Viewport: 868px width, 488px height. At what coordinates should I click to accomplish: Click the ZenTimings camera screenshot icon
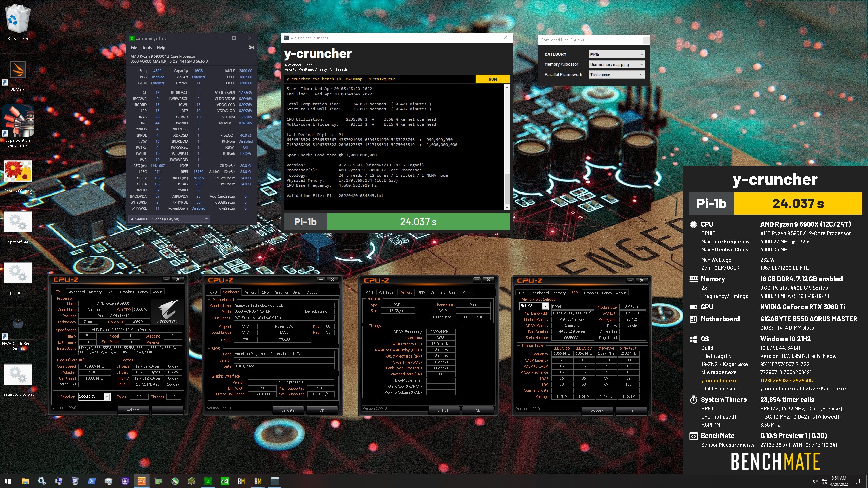pyautogui.click(x=251, y=48)
